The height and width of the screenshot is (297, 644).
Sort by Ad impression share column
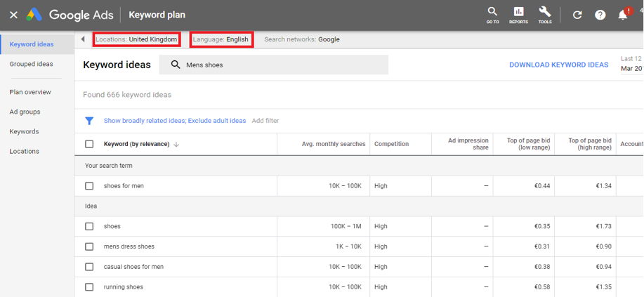pyautogui.click(x=468, y=144)
